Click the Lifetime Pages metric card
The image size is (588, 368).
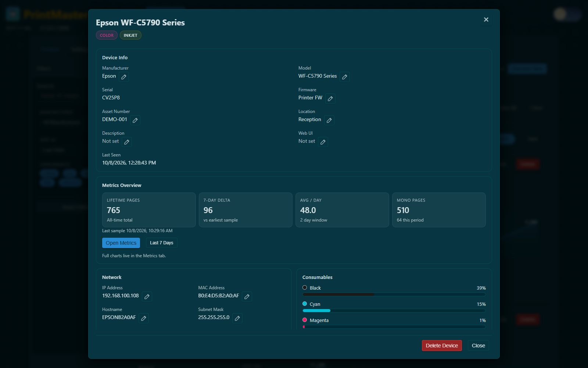pyautogui.click(x=149, y=210)
